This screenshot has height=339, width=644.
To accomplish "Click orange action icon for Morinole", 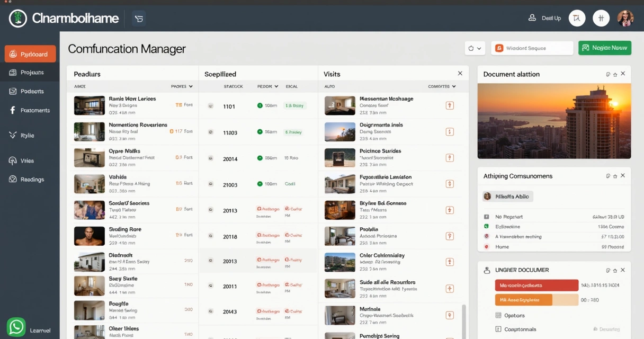I will (450, 315).
